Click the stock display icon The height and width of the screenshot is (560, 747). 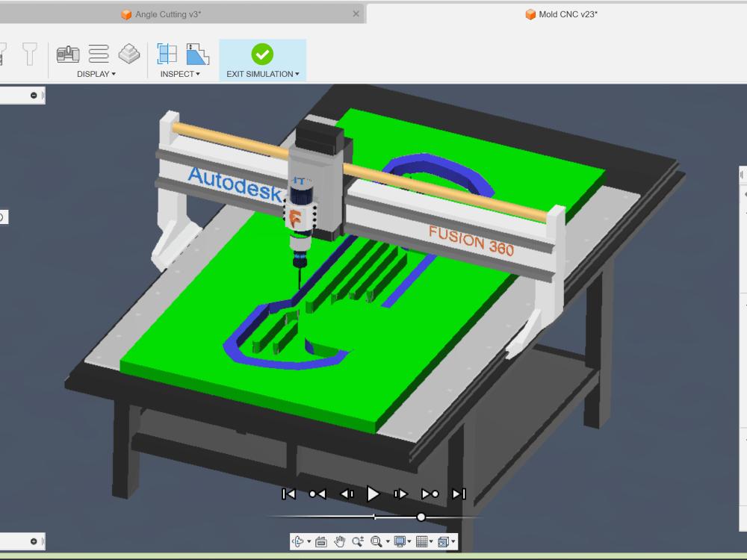[128, 54]
